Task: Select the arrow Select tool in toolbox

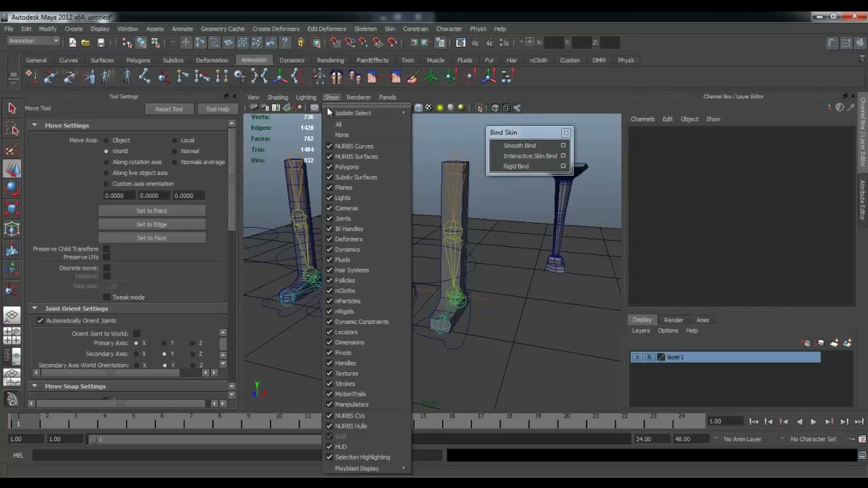Action: tap(12, 108)
